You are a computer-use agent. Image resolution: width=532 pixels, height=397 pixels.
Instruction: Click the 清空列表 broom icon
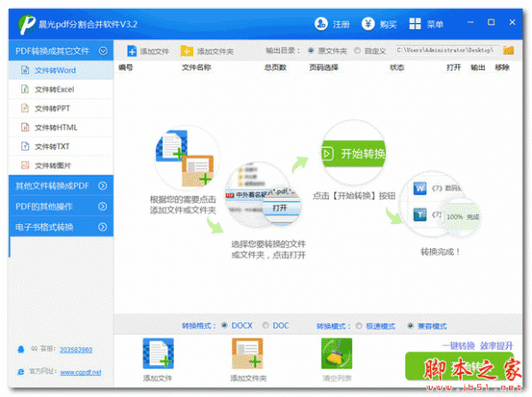[x=337, y=354]
